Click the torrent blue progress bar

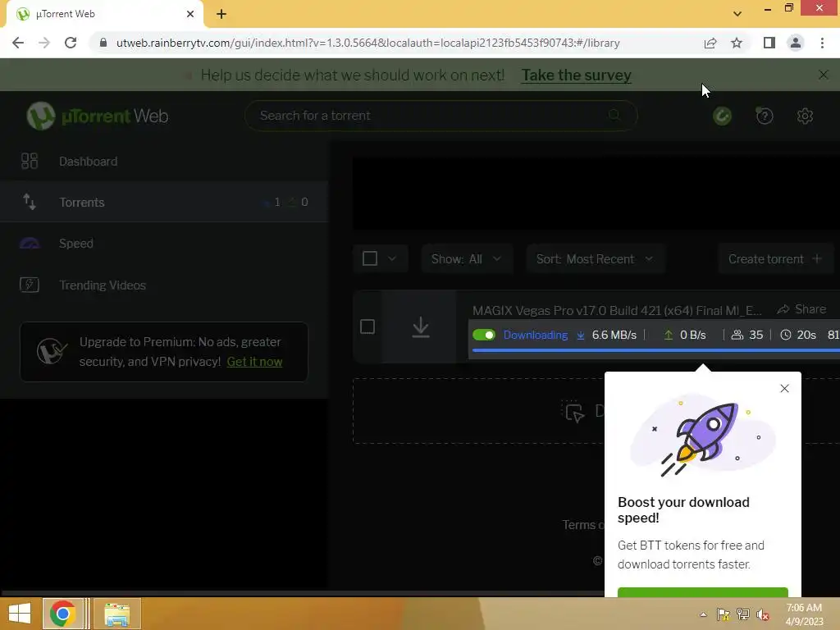tap(655, 350)
